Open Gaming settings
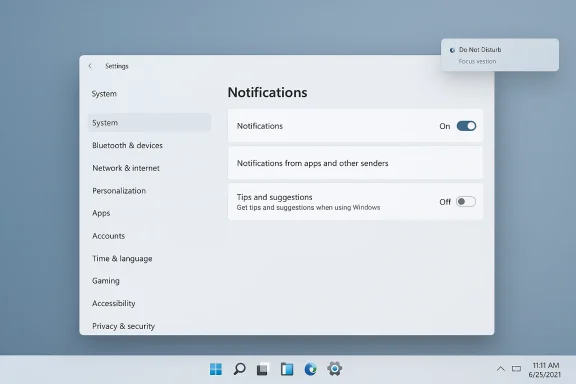This screenshot has height=384, width=576. tap(106, 281)
